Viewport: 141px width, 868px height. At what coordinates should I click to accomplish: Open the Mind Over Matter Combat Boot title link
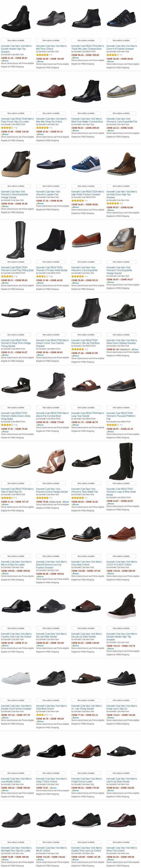coord(87,120)
